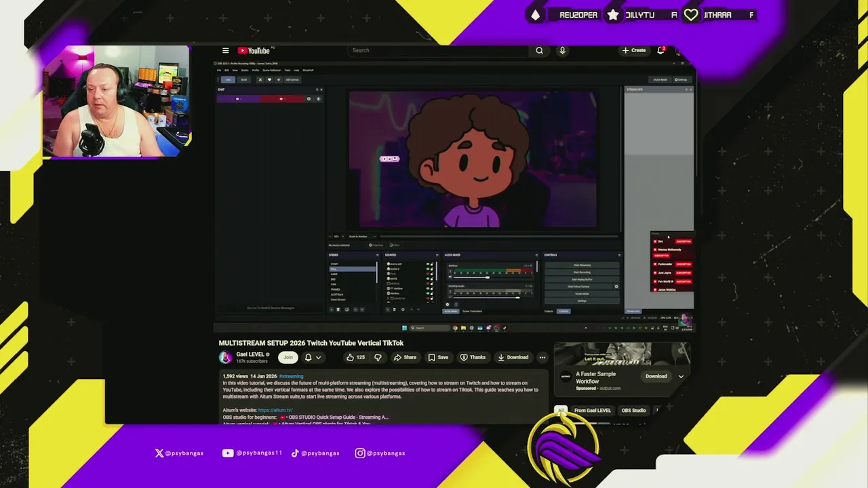Open virtual camera settings gear icon

[x=616, y=287]
